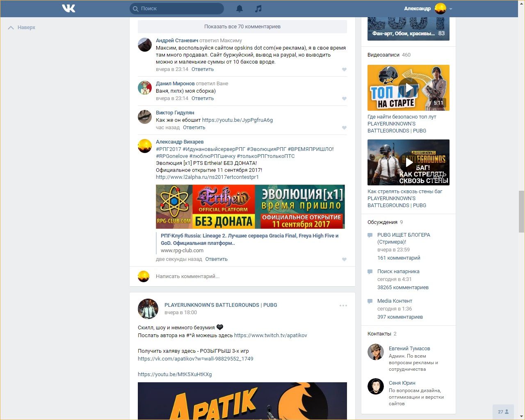Play the shoot-through-walls bug video
525x420 pixels.
pyautogui.click(x=409, y=162)
